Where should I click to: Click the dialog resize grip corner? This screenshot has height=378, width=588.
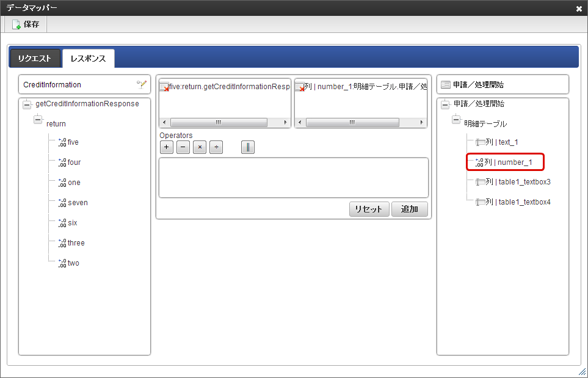click(582, 372)
